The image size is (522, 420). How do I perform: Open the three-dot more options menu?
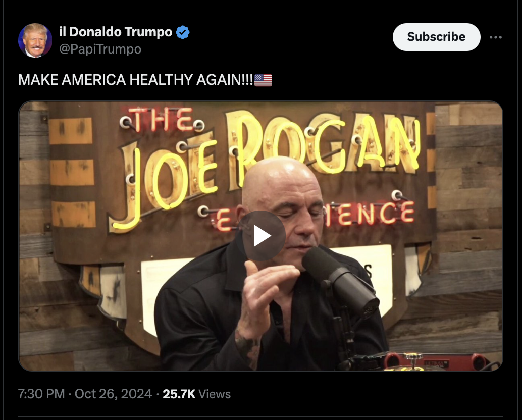pos(495,37)
